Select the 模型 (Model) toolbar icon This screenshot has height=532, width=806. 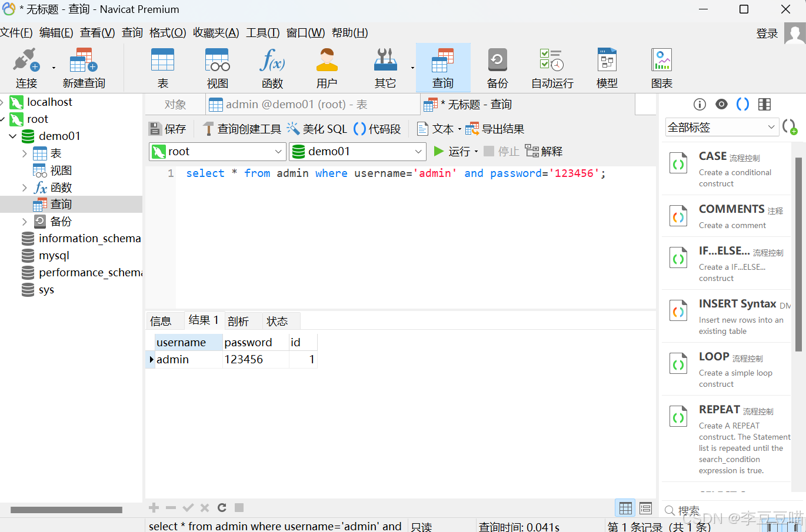(x=607, y=68)
